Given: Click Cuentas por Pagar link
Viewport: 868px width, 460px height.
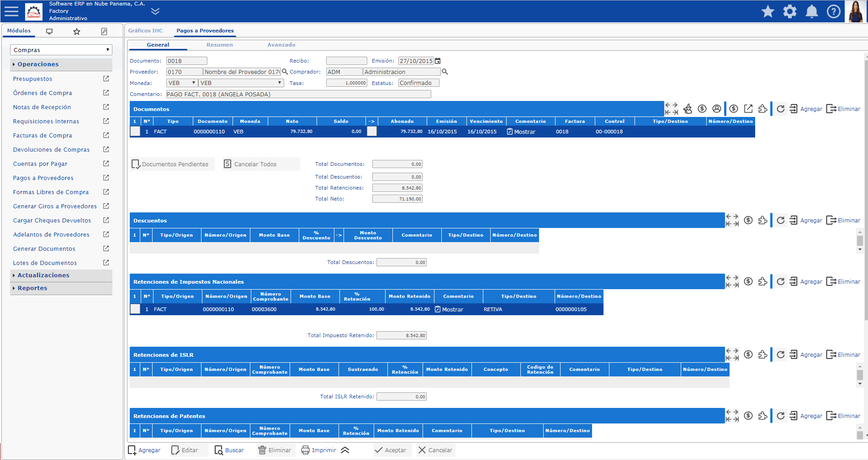Looking at the screenshot, I should 40,164.
